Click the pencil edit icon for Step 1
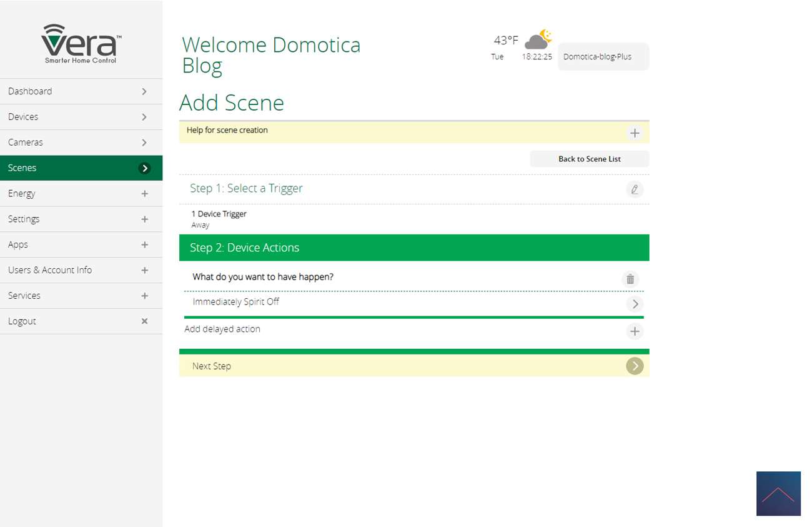The image size is (812, 527). [634, 189]
